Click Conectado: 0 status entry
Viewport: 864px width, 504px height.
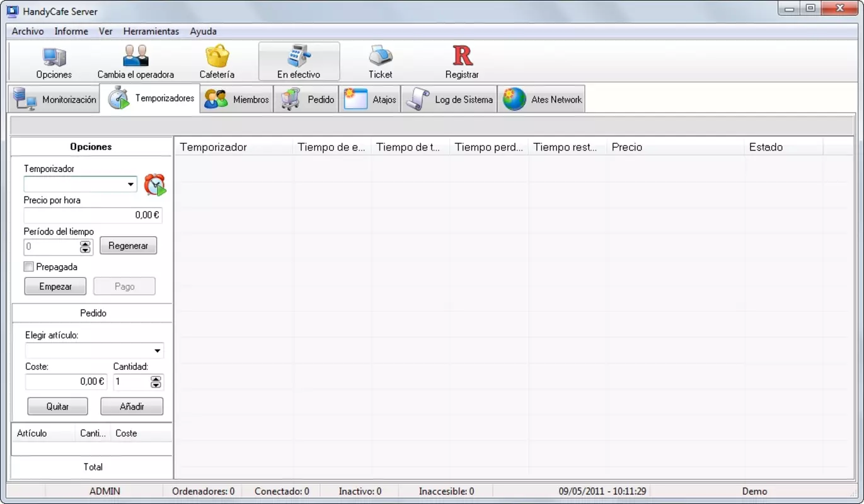[282, 491]
